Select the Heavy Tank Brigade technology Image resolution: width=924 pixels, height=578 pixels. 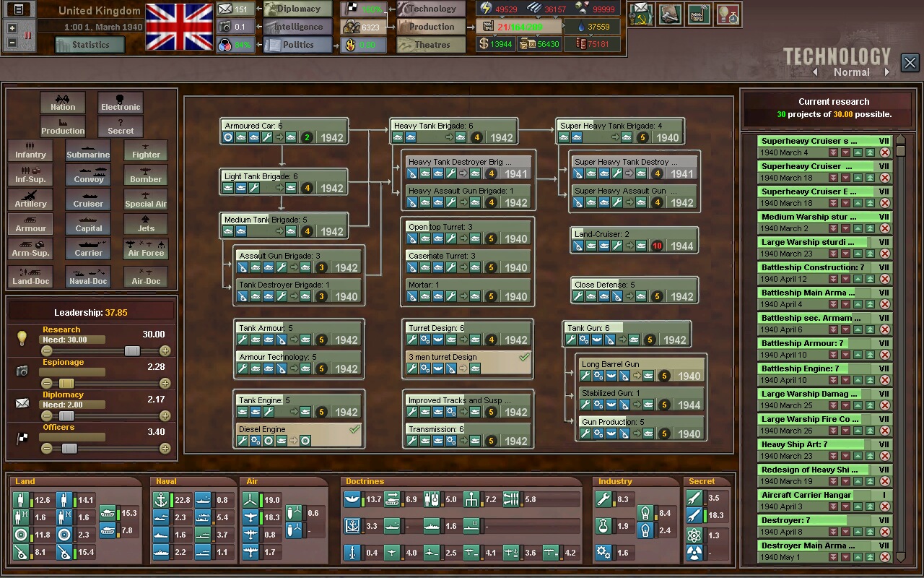click(453, 131)
